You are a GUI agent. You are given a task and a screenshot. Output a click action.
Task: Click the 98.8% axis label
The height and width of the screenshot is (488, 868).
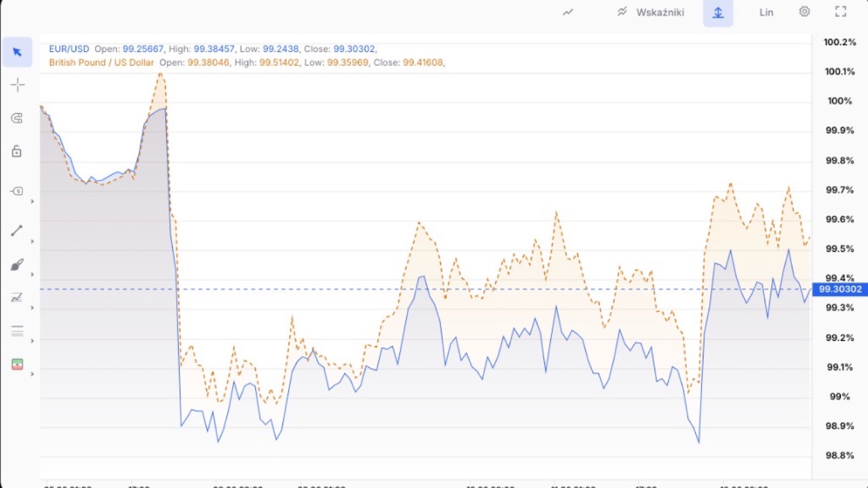click(x=839, y=455)
